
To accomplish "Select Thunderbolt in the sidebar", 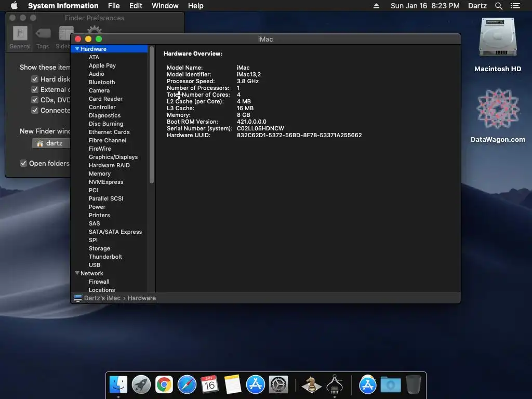I will (x=105, y=257).
